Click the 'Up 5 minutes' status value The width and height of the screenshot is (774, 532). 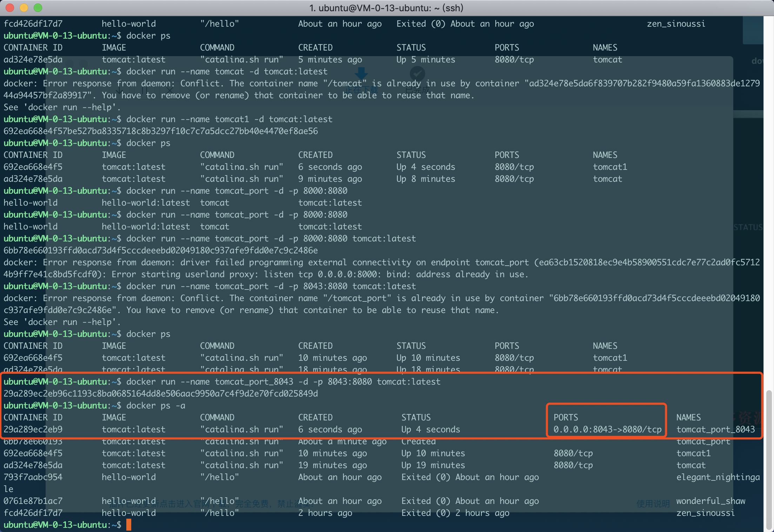point(426,60)
